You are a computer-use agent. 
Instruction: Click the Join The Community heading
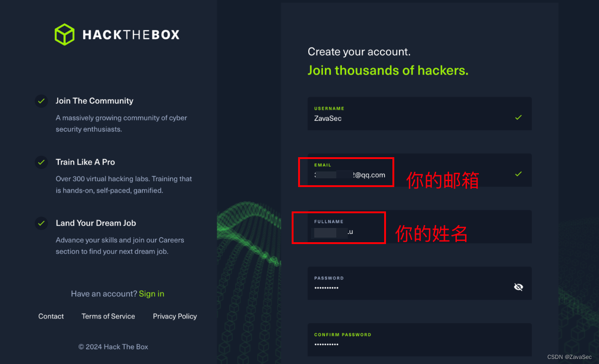(x=94, y=101)
